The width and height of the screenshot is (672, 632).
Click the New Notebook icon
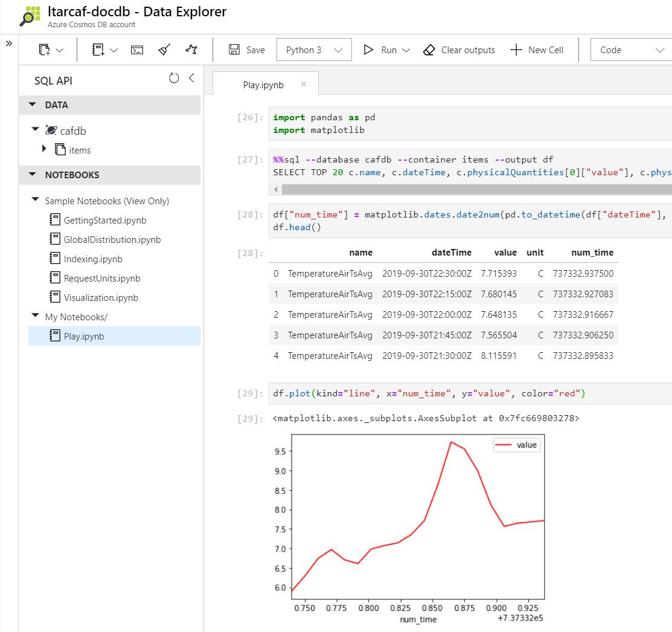pyautogui.click(x=98, y=50)
